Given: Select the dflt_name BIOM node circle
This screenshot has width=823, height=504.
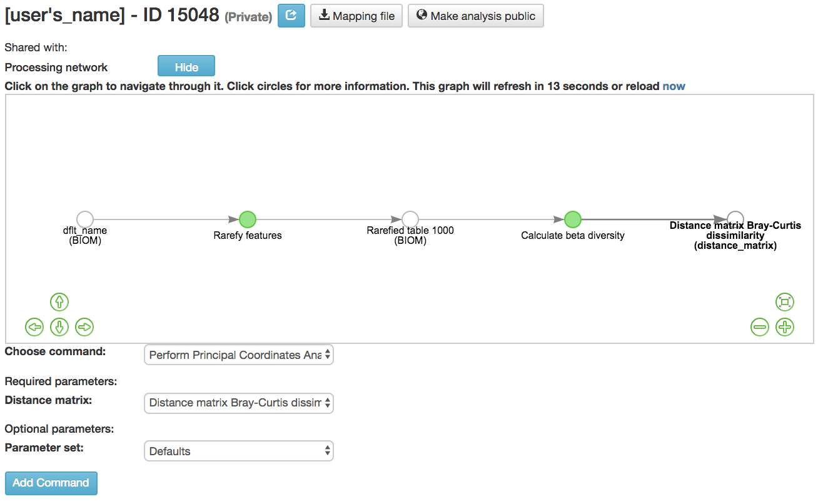Looking at the screenshot, I should [x=85, y=219].
